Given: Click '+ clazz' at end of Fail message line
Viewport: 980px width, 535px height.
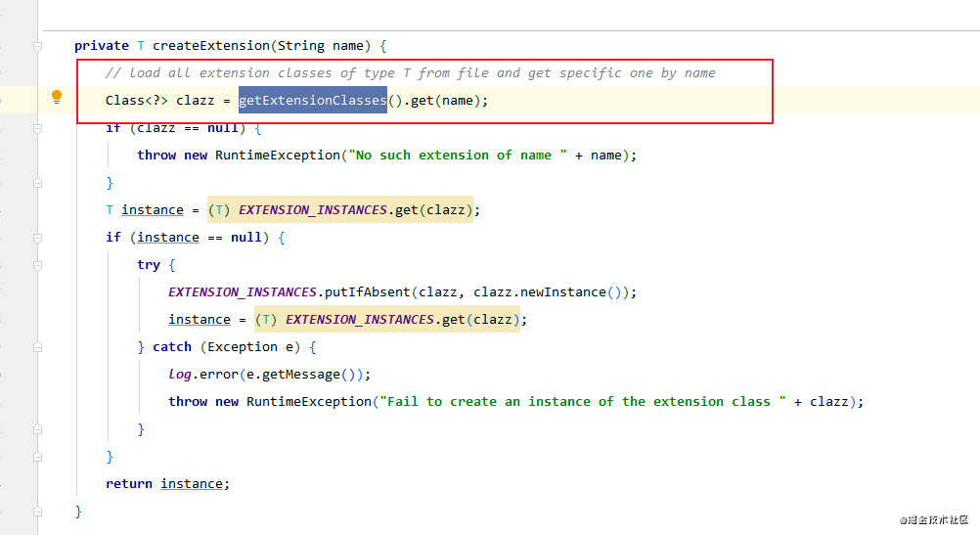Looking at the screenshot, I should (822, 401).
